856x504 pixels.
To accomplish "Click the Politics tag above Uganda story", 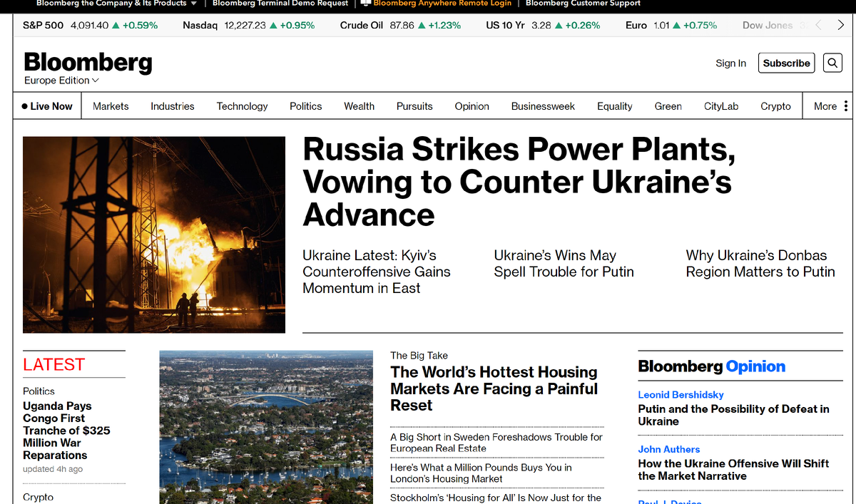I will [39, 391].
